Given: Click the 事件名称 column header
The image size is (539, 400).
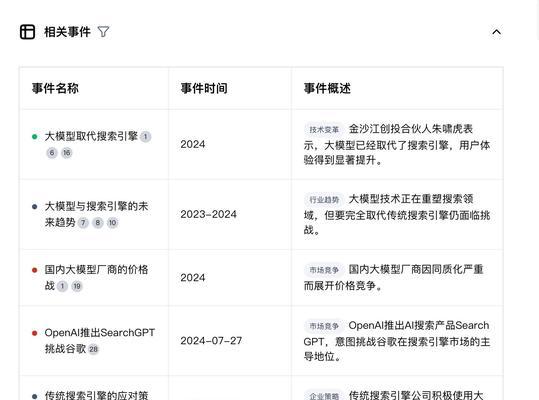Looking at the screenshot, I should [x=55, y=88].
